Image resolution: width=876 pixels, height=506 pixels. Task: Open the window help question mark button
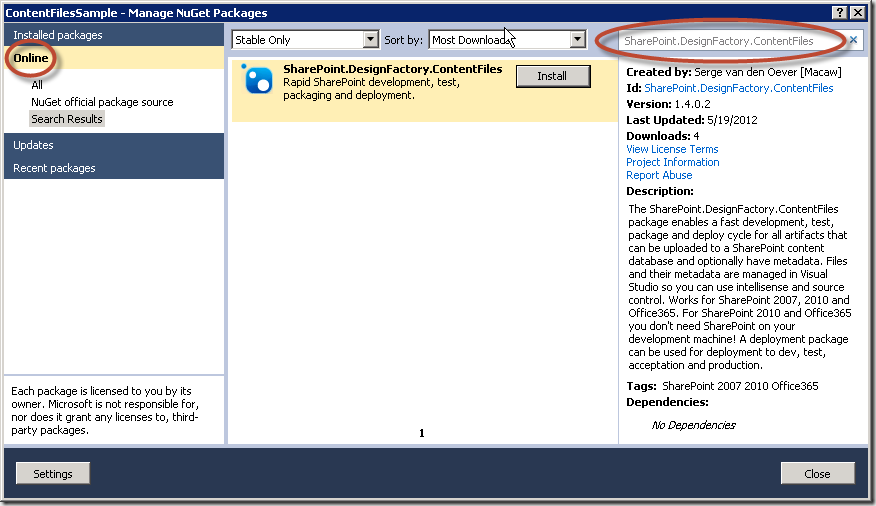[839, 12]
